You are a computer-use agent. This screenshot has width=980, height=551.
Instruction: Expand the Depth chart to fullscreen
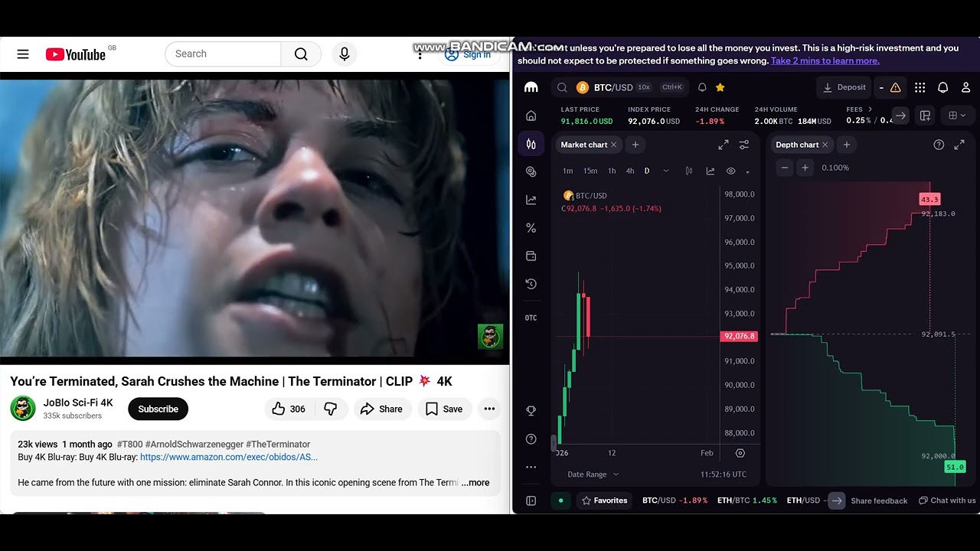(x=959, y=145)
